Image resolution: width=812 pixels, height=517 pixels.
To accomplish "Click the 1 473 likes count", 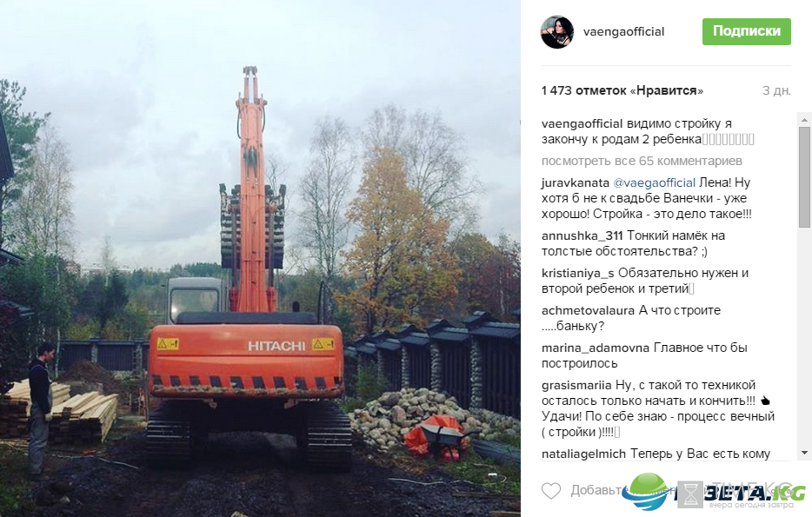I will coord(622,90).
